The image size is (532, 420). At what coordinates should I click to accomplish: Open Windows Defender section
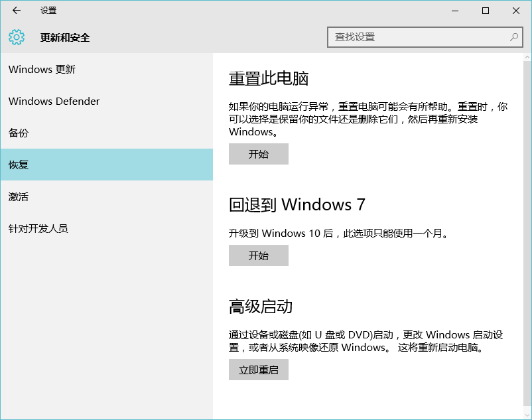107,101
